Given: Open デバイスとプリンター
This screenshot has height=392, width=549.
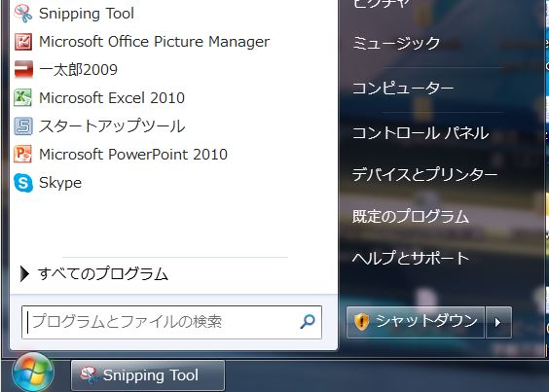Looking at the screenshot, I should [424, 174].
